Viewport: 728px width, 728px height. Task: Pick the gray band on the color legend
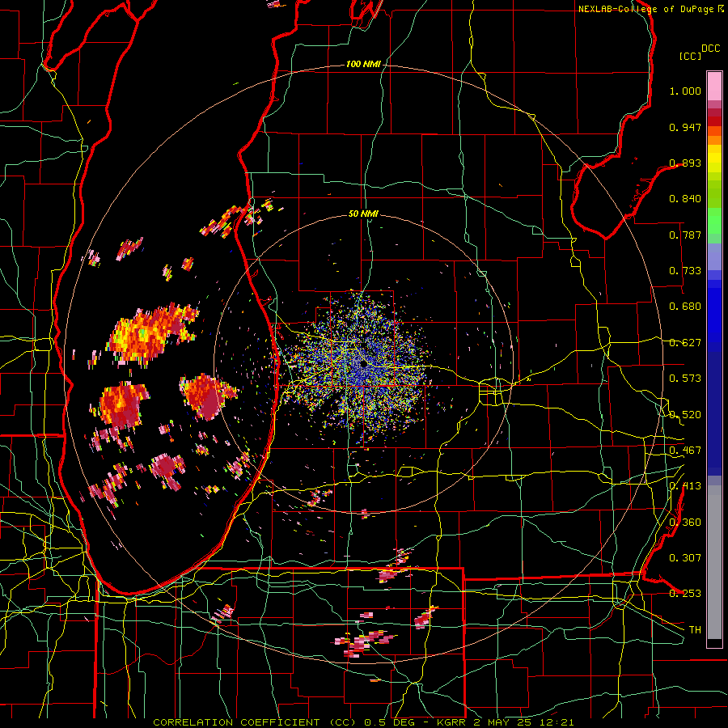click(x=714, y=562)
